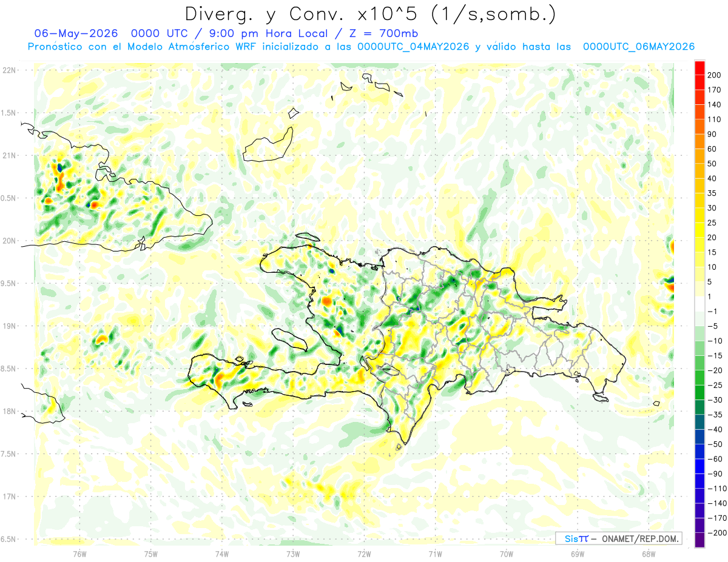This screenshot has width=728, height=562.
Task: Select the white swatch above the 1 label
Action: [699, 289]
